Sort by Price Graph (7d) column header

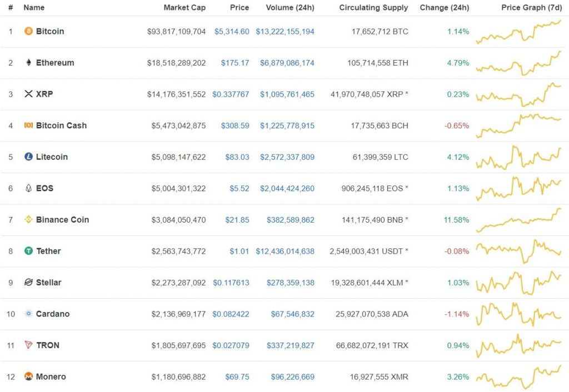click(532, 8)
